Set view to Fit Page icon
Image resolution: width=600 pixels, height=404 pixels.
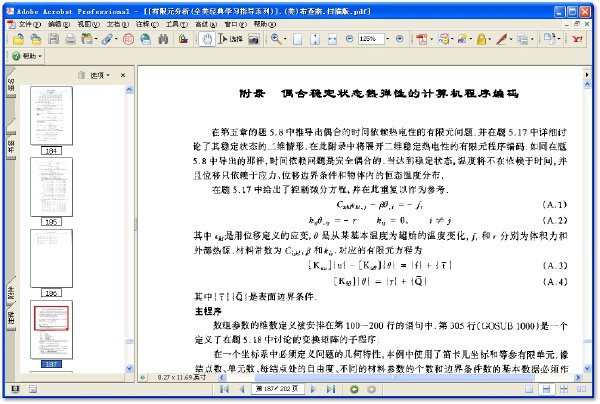point(315,39)
